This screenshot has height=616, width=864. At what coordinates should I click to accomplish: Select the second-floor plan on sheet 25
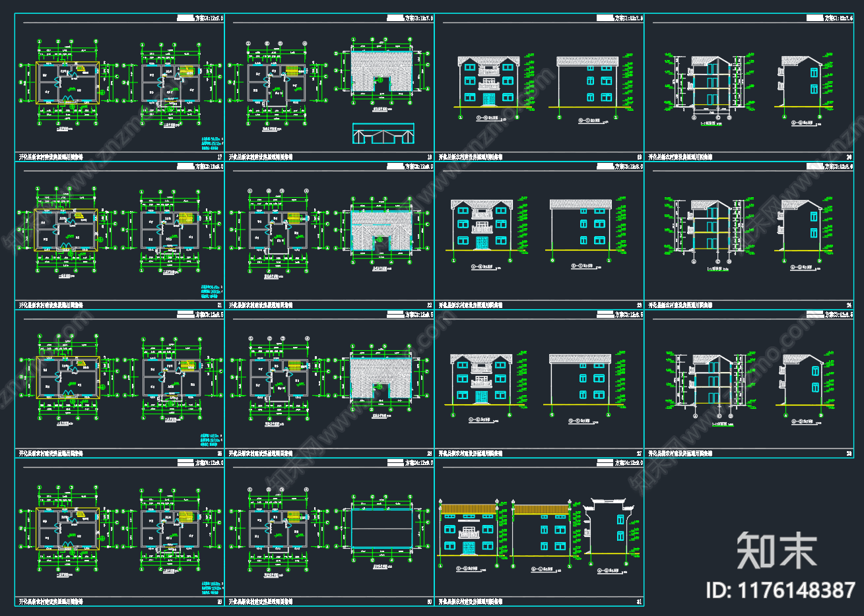[173, 379]
